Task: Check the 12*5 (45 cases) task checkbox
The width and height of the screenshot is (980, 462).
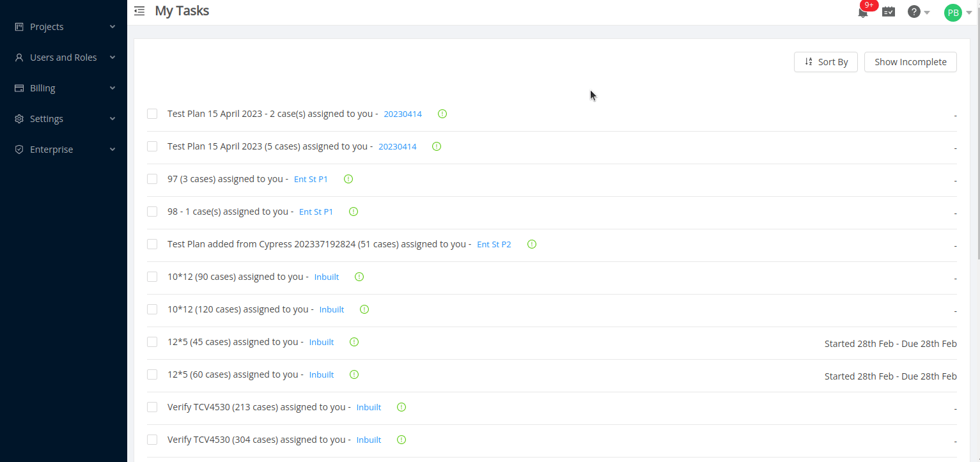Action: pos(152,342)
